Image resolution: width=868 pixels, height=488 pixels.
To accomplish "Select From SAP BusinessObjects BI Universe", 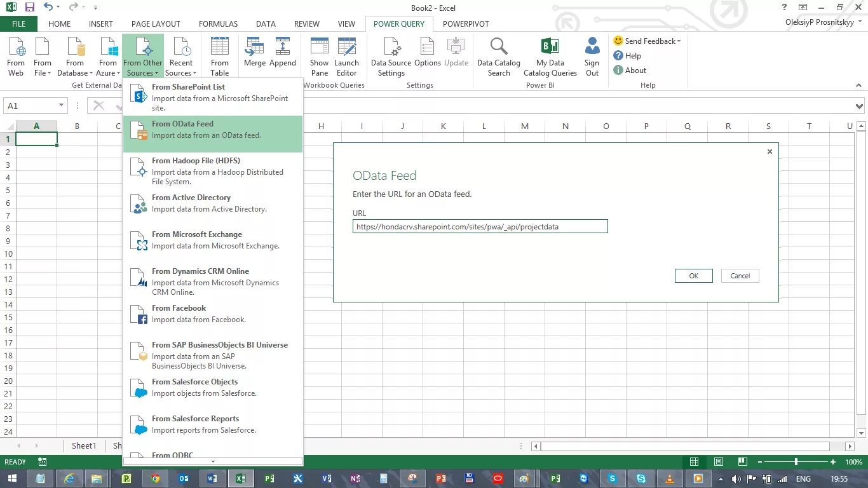I will pyautogui.click(x=213, y=355).
